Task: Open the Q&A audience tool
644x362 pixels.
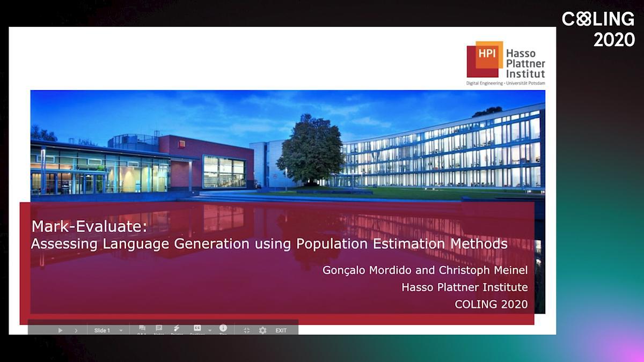Action: click(x=142, y=329)
